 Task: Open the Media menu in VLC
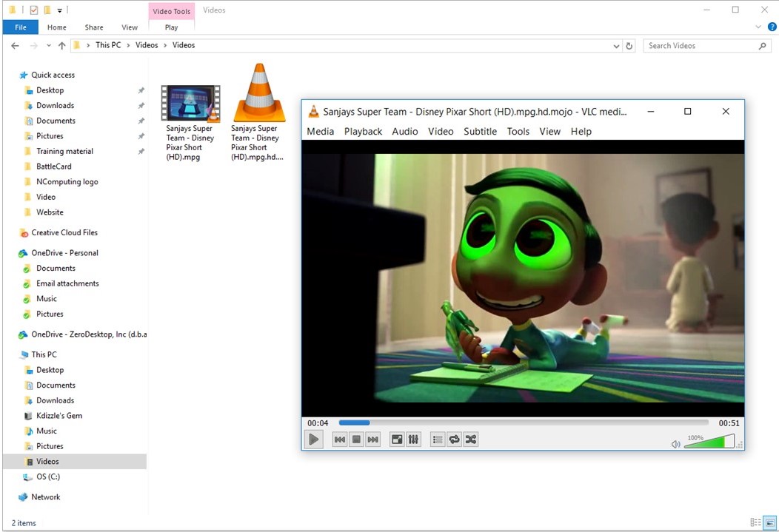coord(321,132)
